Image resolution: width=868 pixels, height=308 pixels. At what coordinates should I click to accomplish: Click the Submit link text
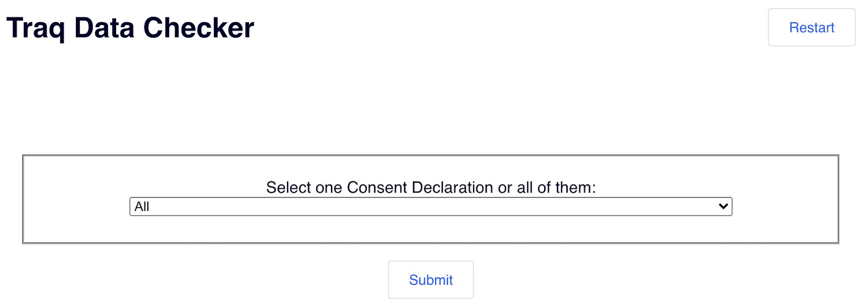point(431,280)
